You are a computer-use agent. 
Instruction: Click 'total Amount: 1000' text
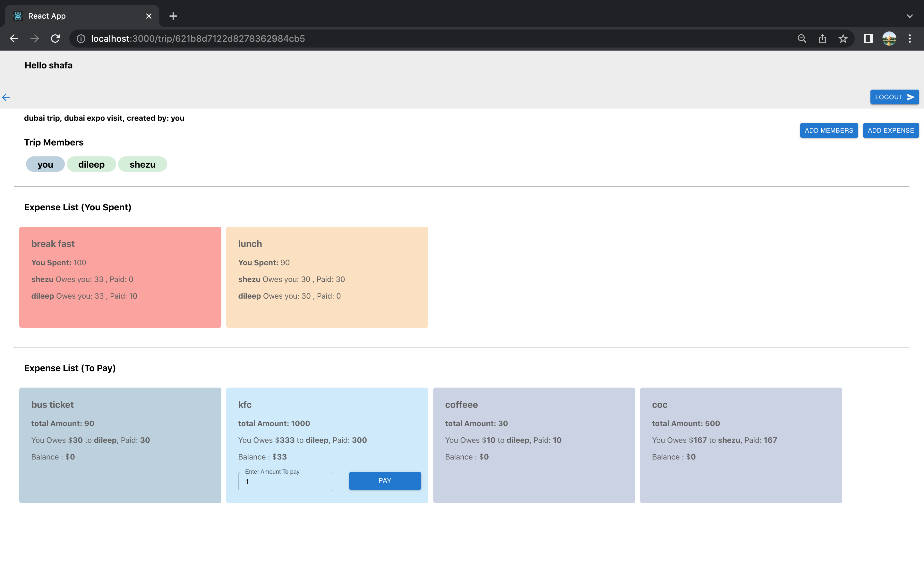tap(274, 423)
